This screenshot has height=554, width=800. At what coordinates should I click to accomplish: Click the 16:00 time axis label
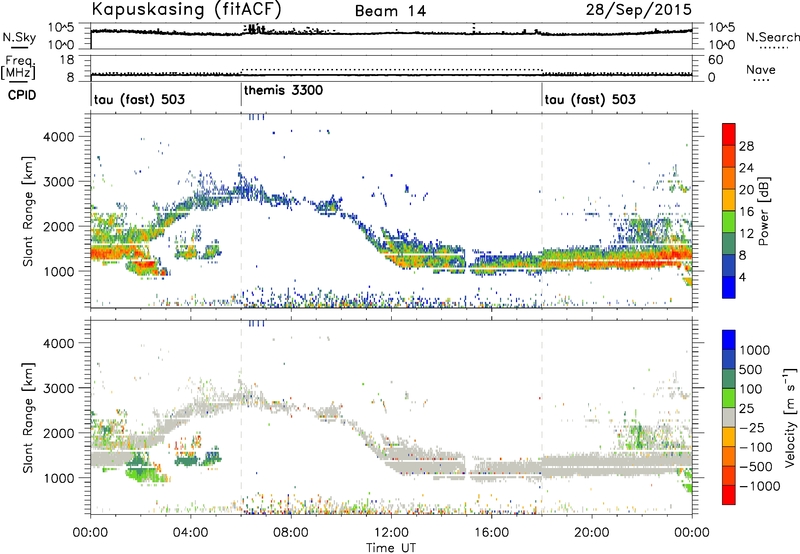click(x=491, y=533)
